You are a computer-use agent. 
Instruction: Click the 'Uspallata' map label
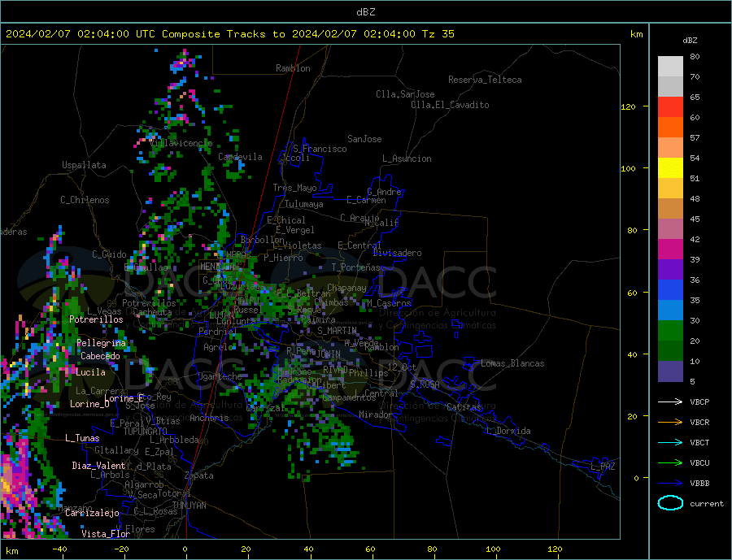(84, 165)
